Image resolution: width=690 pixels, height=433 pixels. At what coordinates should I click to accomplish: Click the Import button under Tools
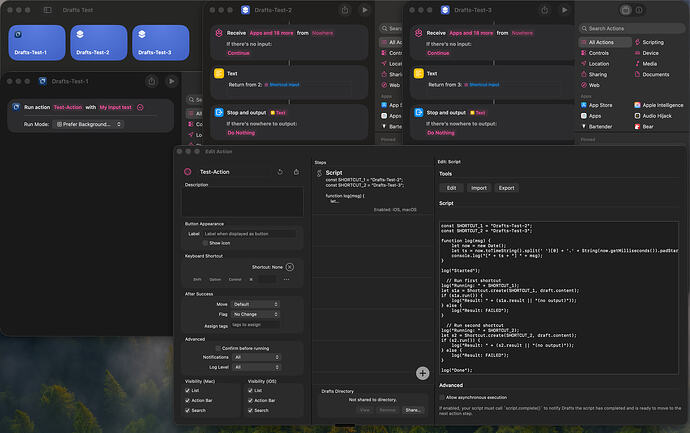479,187
